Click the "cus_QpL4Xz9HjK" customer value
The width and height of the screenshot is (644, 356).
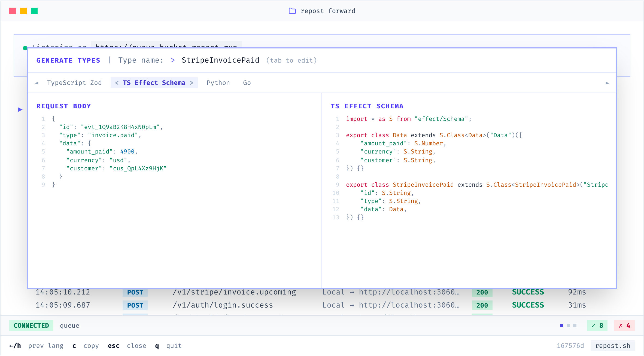pos(138,168)
